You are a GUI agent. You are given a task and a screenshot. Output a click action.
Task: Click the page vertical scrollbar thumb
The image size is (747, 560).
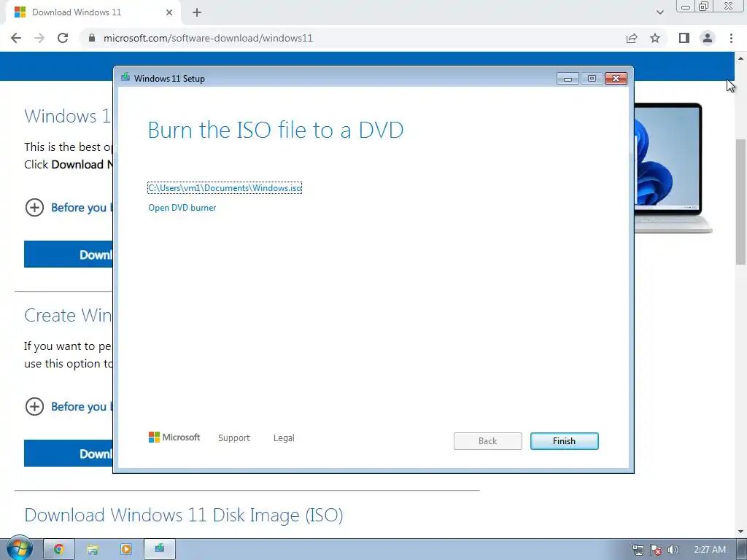click(740, 201)
